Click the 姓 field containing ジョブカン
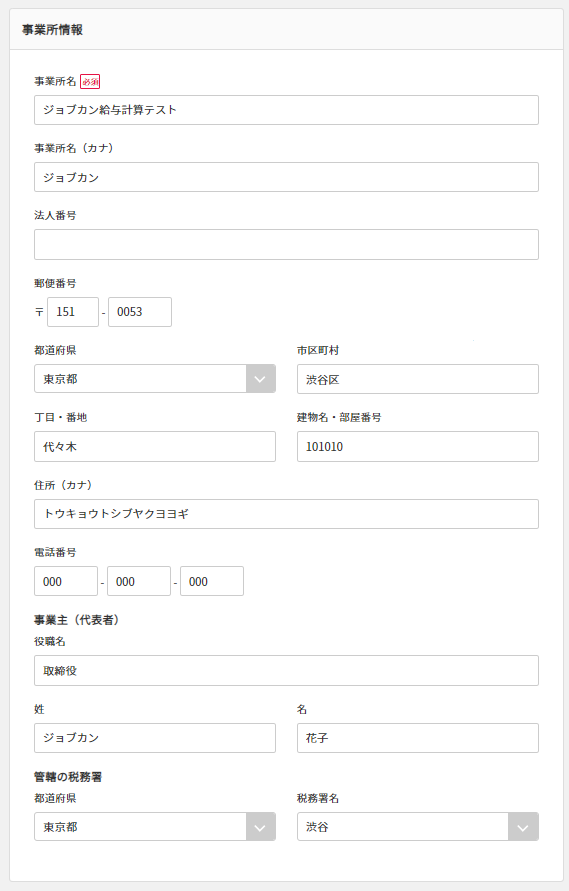The height and width of the screenshot is (891, 569). pos(155,738)
